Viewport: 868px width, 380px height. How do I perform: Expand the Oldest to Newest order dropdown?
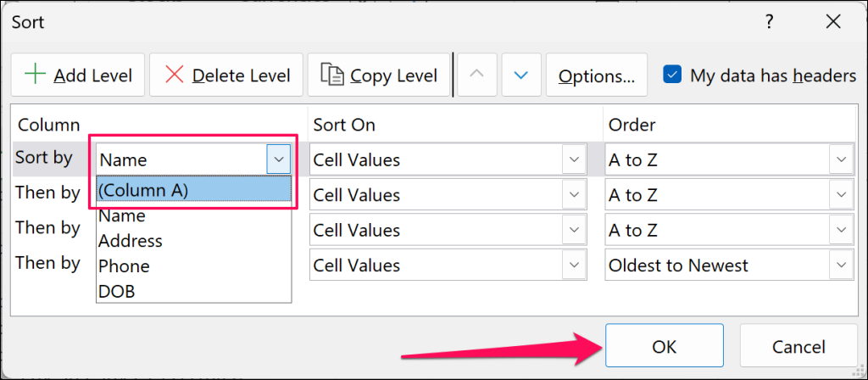pos(840,265)
